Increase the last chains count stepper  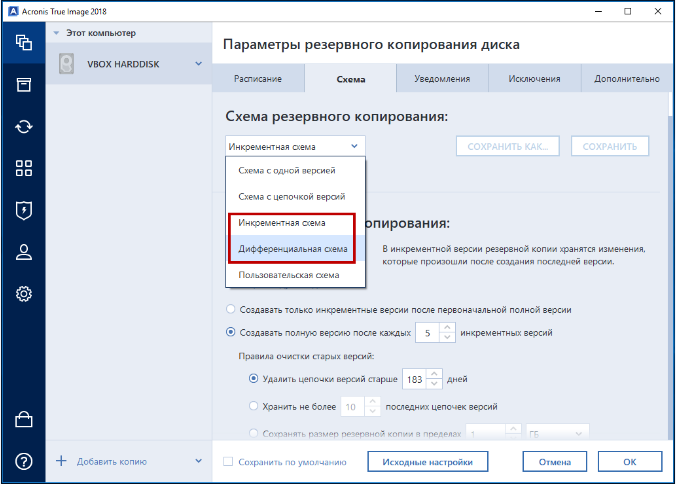pyautogui.click(x=372, y=401)
